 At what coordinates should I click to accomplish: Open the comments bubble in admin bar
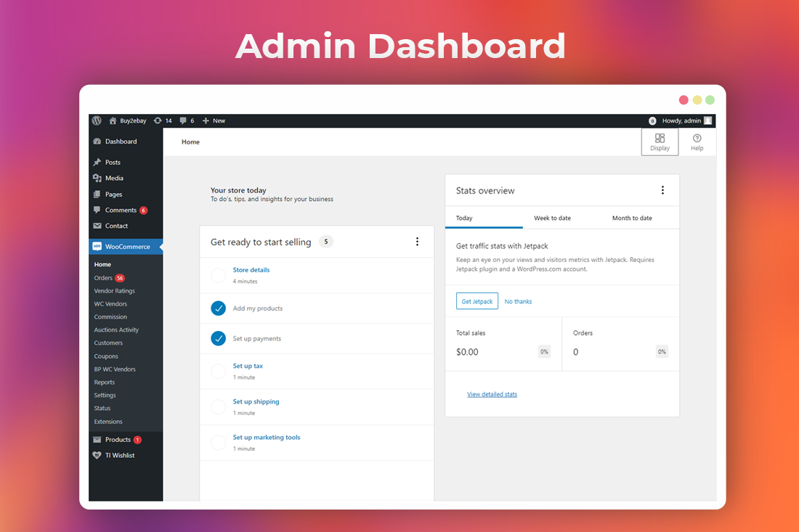(183, 120)
